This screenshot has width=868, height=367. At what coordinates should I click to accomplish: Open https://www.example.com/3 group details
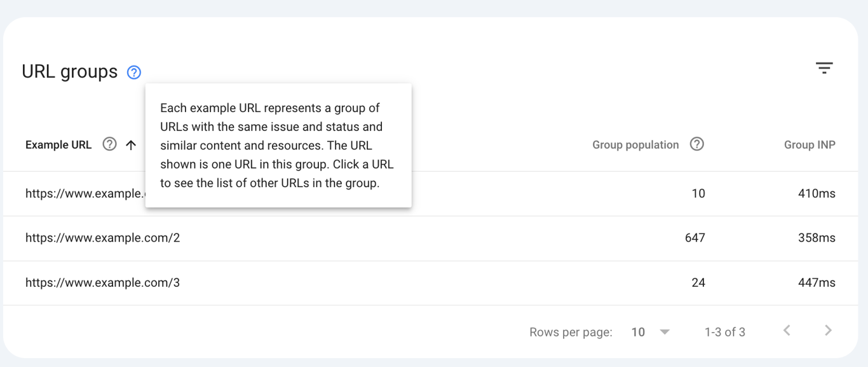[x=102, y=282]
